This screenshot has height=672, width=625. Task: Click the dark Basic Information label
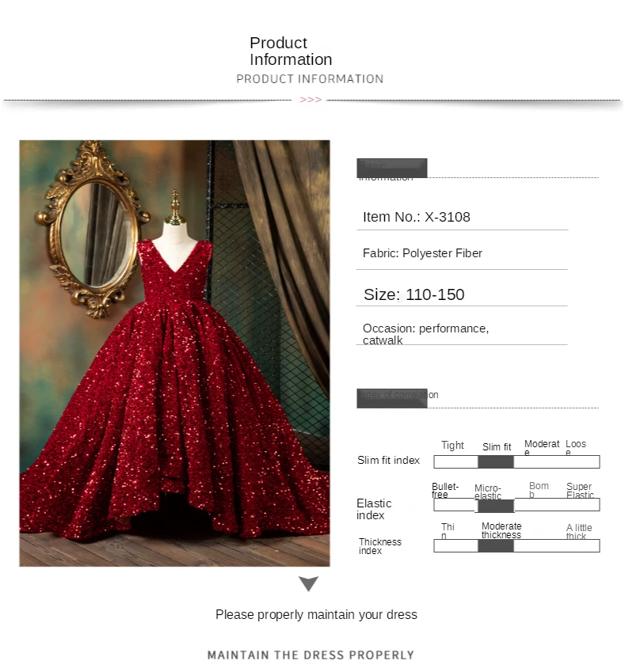391,168
